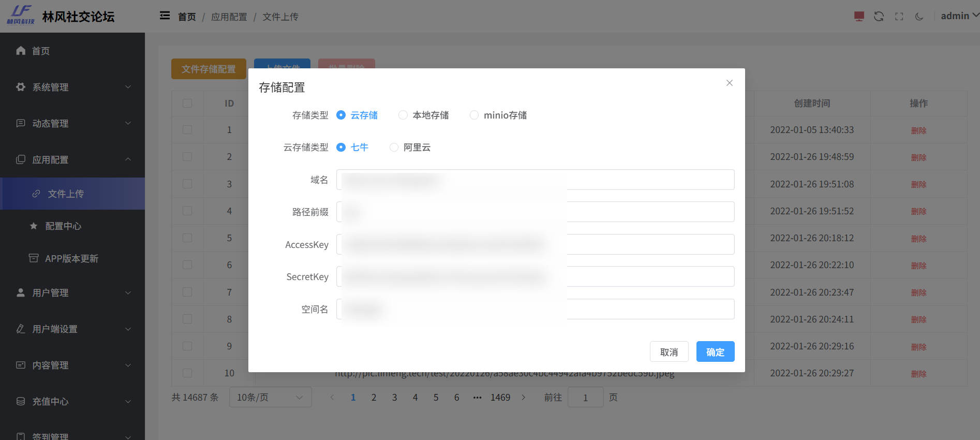Go to pagination page 3

pyautogui.click(x=394, y=397)
